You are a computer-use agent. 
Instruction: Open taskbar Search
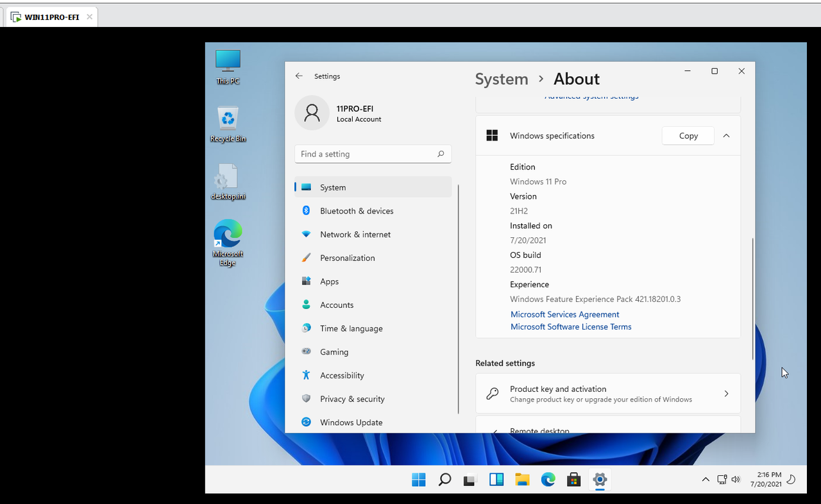click(444, 480)
